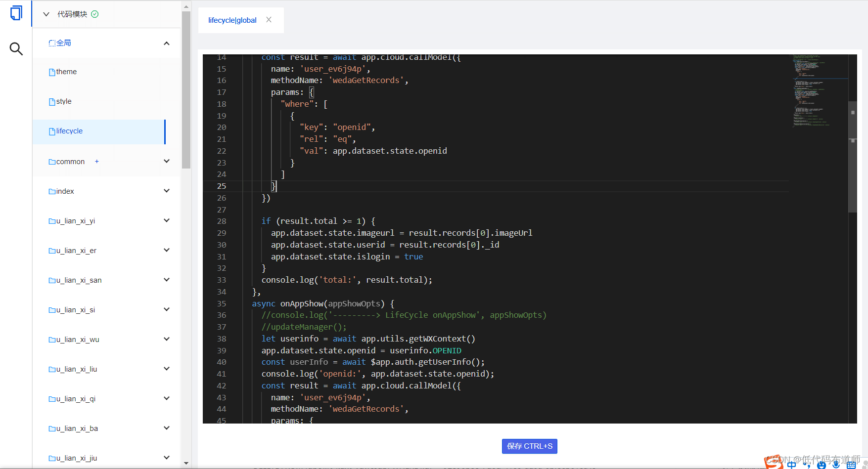
Task: Collapse the 全局 group chevron
Action: [167, 43]
